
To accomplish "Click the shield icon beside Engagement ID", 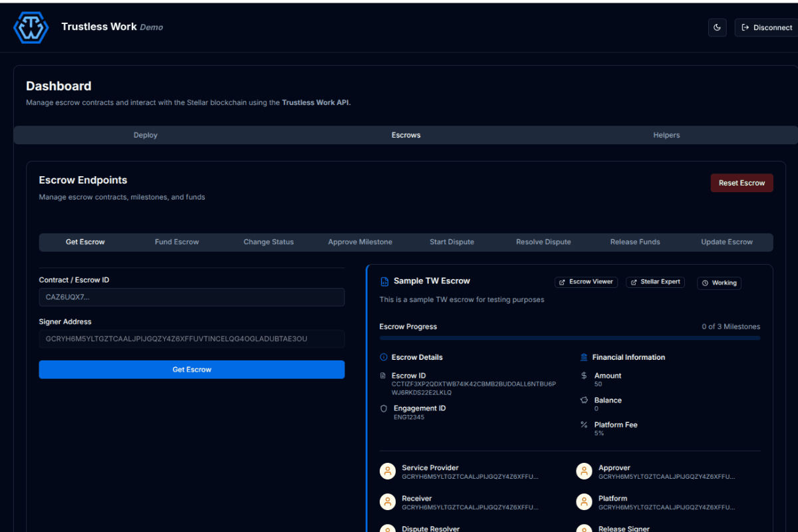I will pyautogui.click(x=384, y=408).
